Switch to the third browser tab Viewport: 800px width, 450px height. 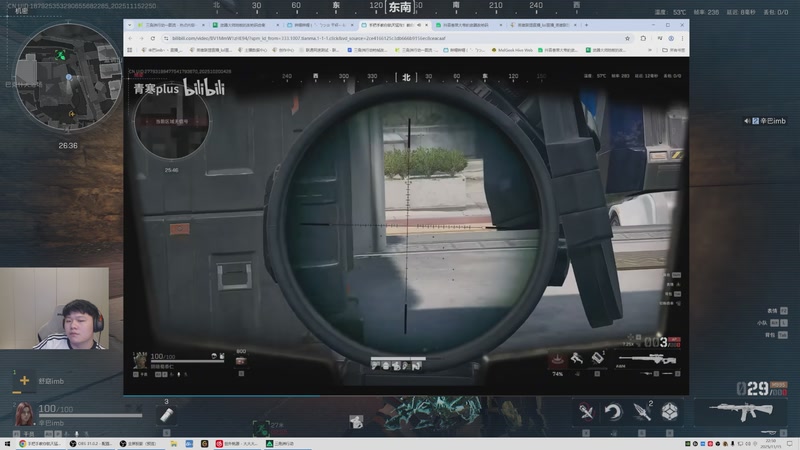[319, 24]
